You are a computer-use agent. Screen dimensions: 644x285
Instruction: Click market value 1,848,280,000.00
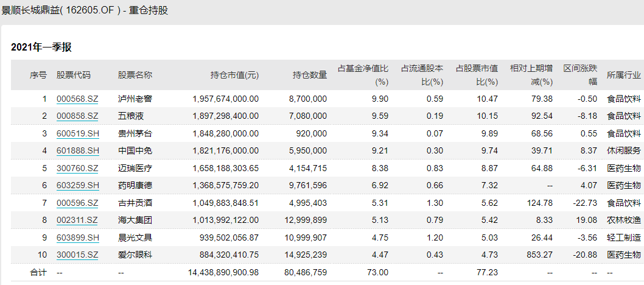226,133
